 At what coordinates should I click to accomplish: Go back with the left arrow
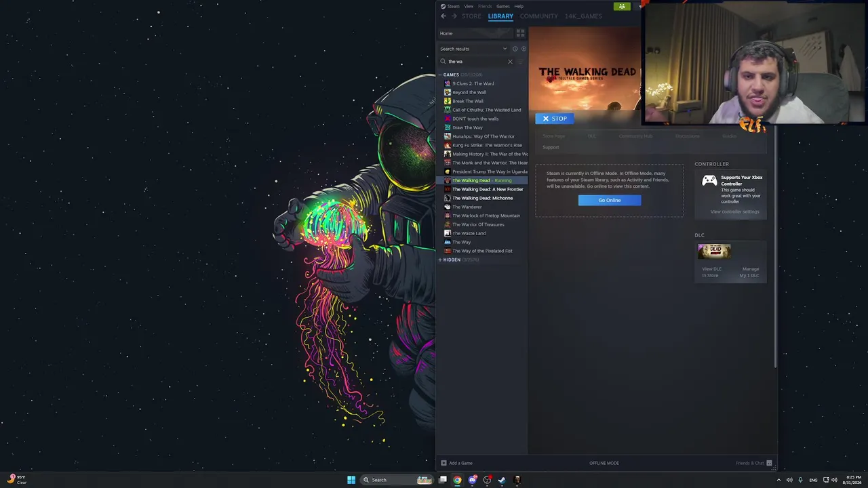click(x=443, y=16)
